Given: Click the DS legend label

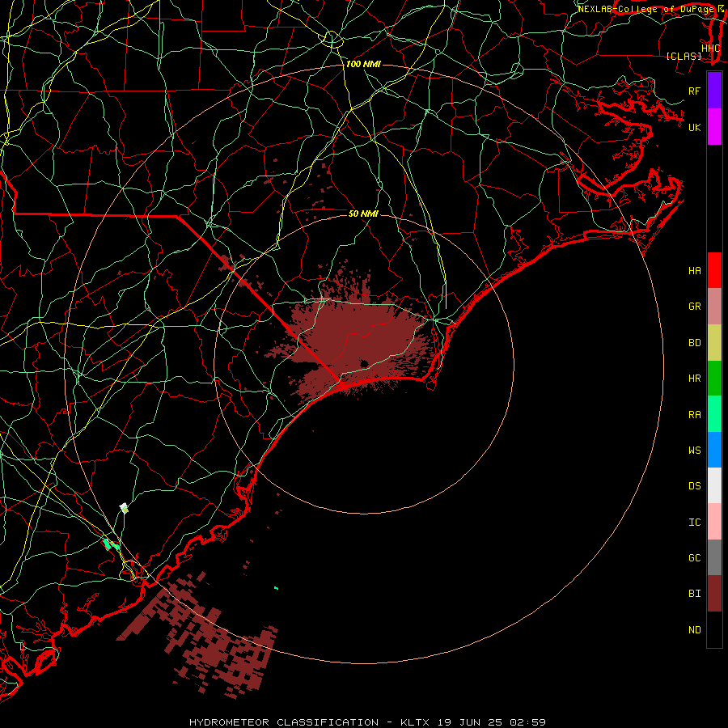Looking at the screenshot, I should [x=694, y=486].
